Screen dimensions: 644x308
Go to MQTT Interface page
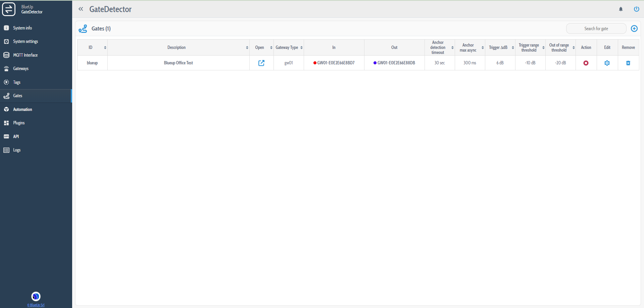25,55
